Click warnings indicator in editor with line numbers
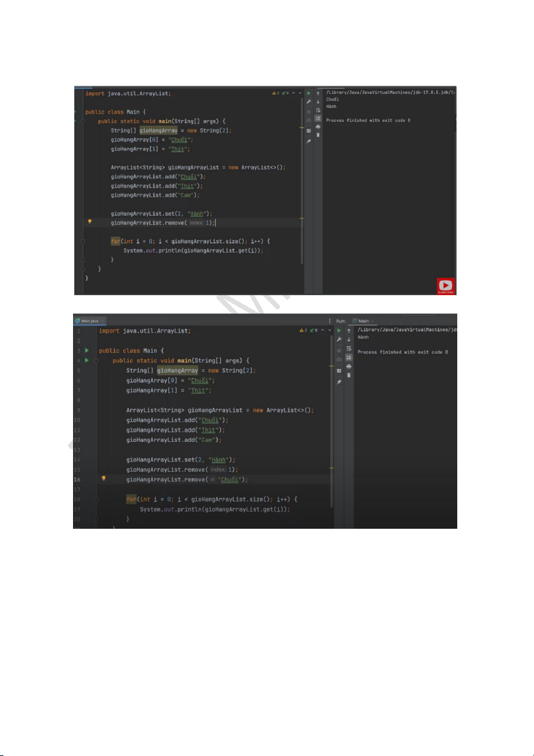The height and width of the screenshot is (756, 534). (304, 331)
